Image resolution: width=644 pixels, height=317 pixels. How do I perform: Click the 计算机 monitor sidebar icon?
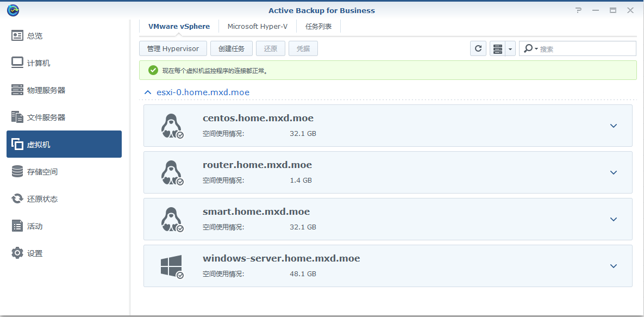pyautogui.click(x=17, y=63)
